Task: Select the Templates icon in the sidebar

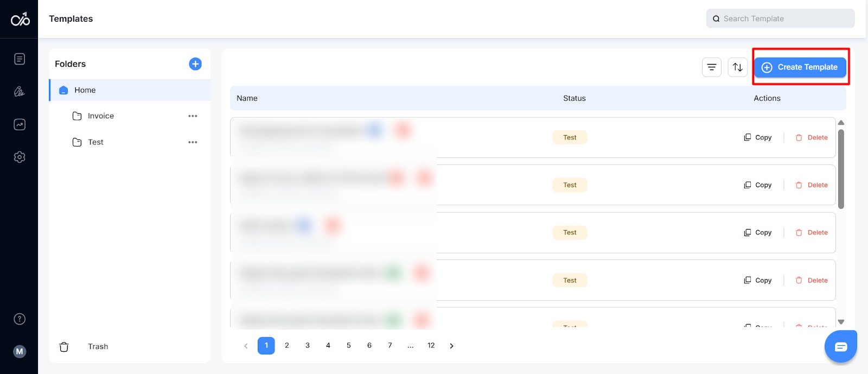Action: click(19, 59)
